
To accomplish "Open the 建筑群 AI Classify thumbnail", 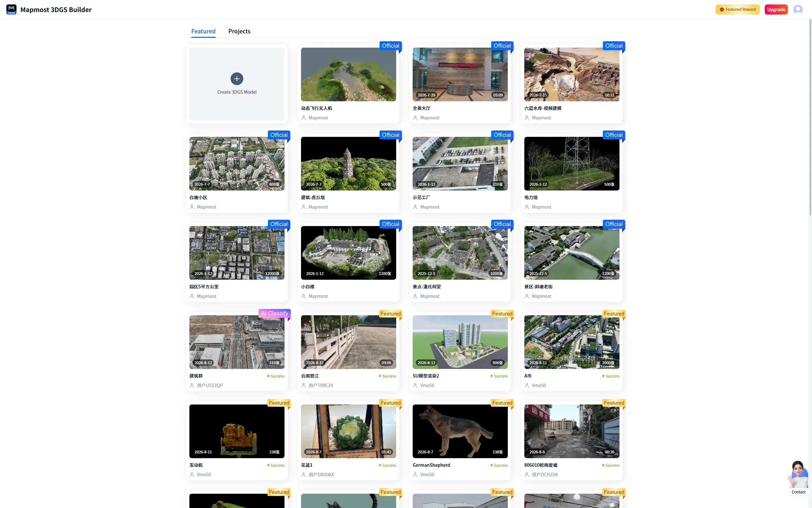I will 237,342.
